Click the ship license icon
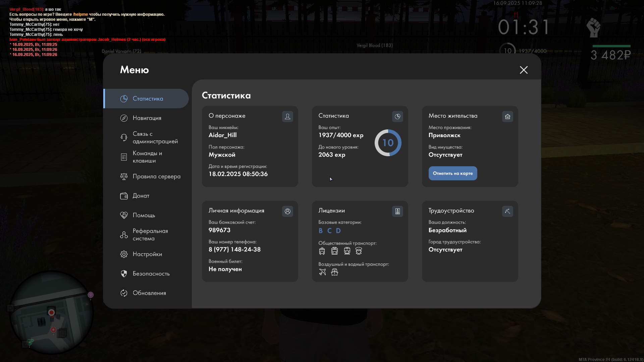This screenshot has width=644, height=362. tap(334, 272)
